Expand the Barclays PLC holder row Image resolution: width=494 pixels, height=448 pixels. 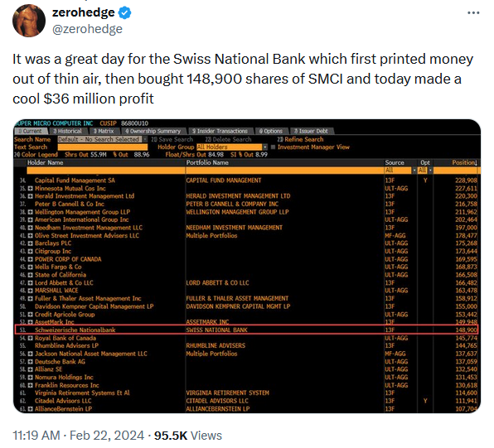30,243
